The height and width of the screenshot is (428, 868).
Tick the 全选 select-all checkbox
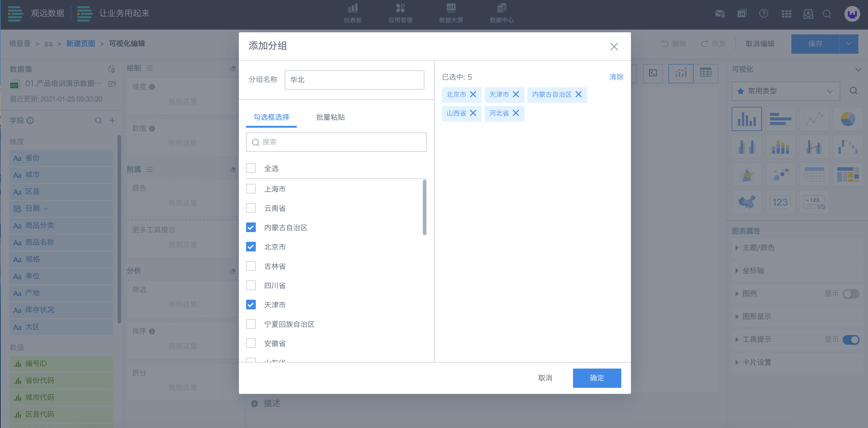pyautogui.click(x=251, y=168)
